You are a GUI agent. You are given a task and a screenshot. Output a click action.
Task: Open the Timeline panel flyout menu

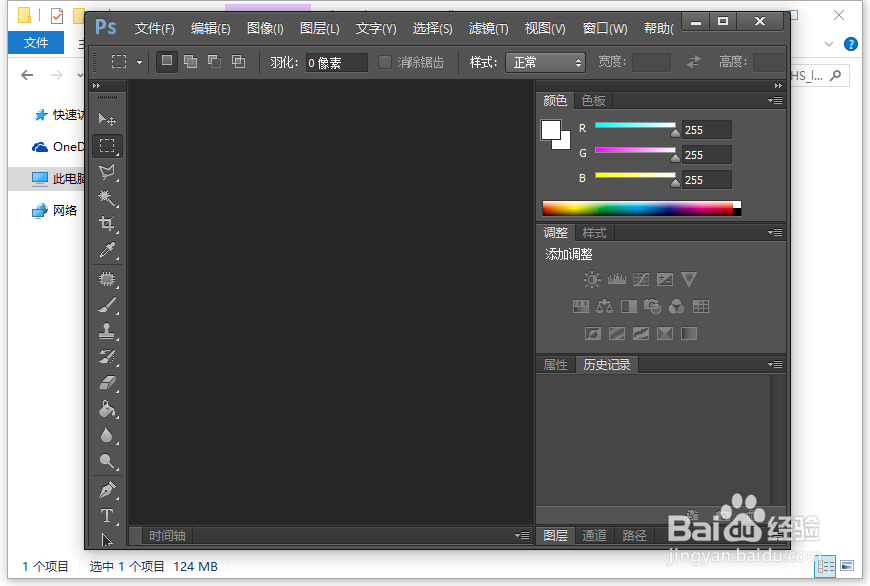click(522, 536)
